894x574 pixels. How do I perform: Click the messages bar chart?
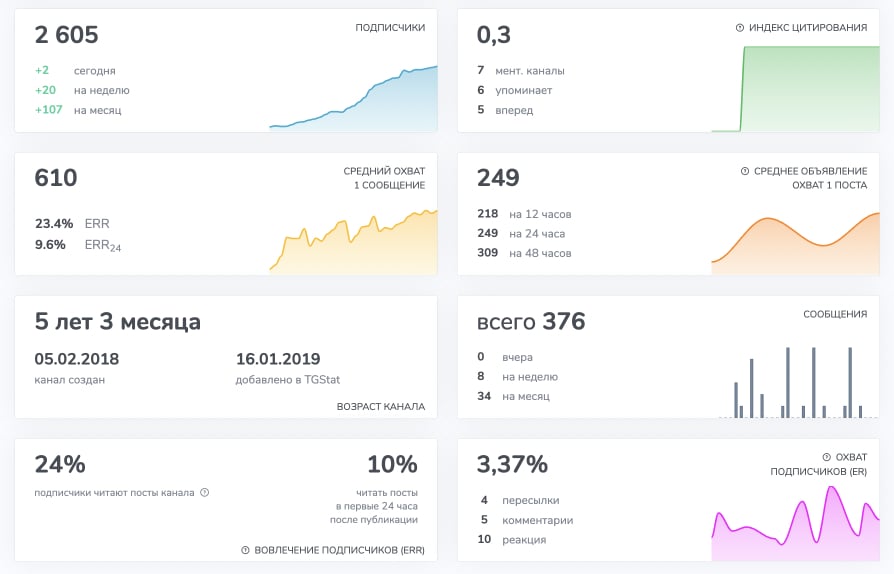click(x=798, y=382)
